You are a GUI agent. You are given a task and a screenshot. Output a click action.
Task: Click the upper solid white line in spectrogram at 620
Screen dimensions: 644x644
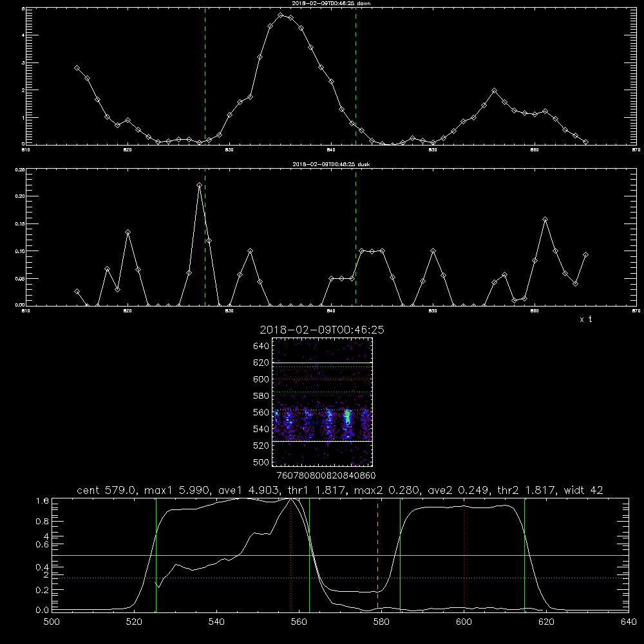pyautogui.click(x=322, y=363)
